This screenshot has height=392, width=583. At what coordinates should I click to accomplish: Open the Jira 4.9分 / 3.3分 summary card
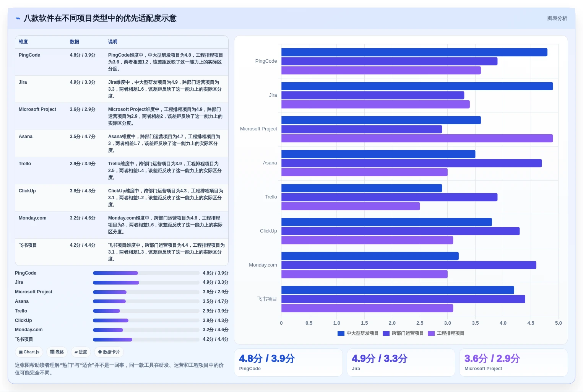[401, 363]
